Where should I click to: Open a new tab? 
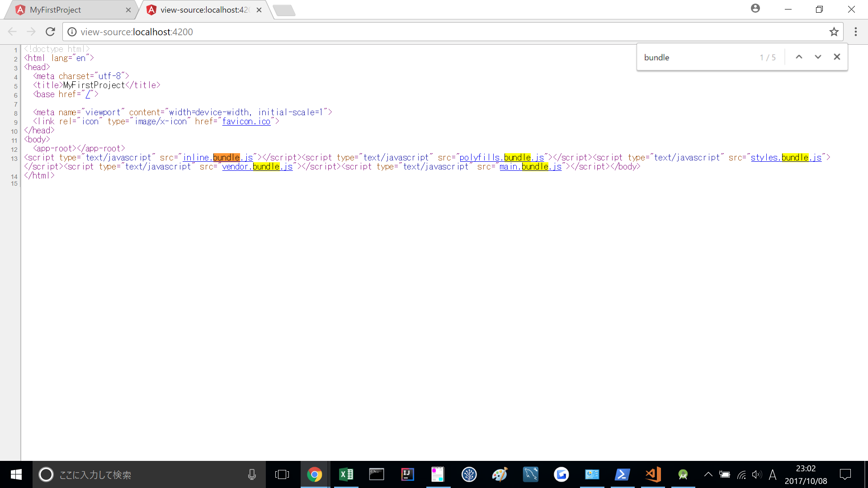tap(284, 10)
